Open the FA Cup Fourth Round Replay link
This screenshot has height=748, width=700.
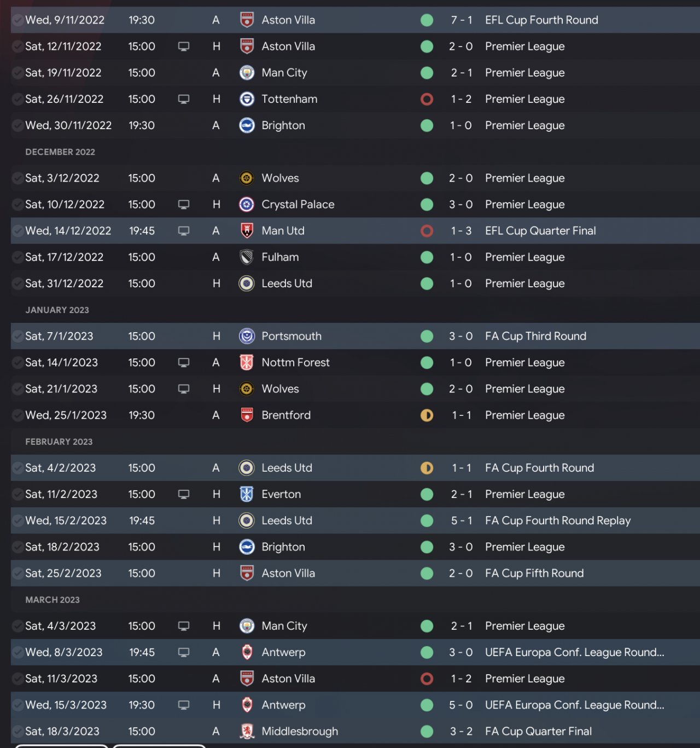click(x=558, y=520)
